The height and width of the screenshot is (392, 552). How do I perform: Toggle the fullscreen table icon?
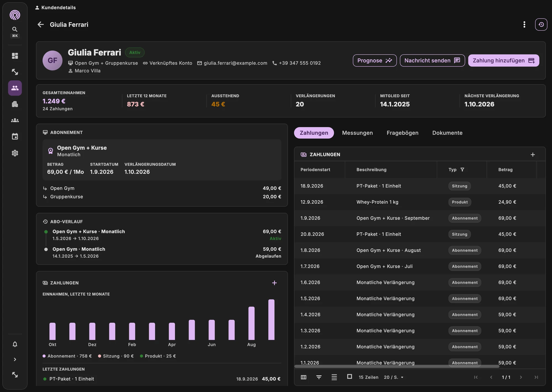tap(349, 377)
